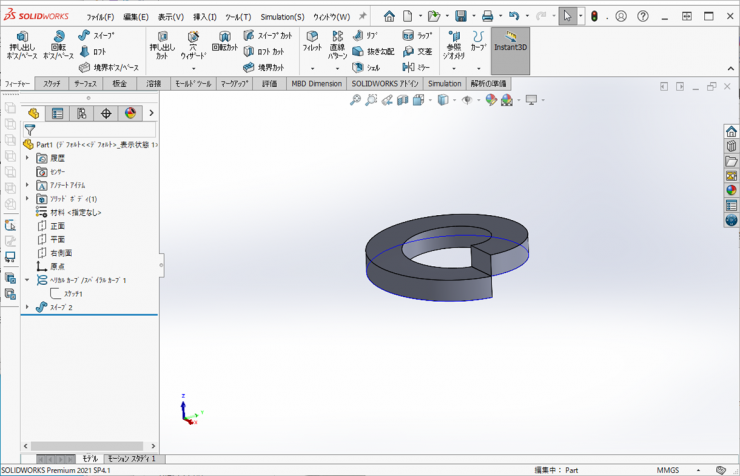Click the 押し出しボス/ベース extrude icon
The image size is (740, 476).
point(22,37)
